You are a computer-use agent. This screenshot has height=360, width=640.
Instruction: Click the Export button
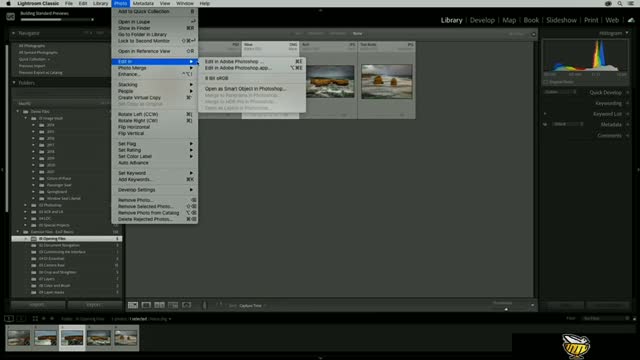click(x=94, y=305)
